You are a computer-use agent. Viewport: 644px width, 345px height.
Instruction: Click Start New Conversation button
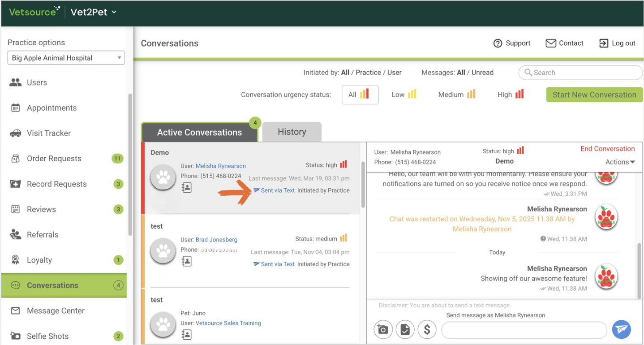(594, 95)
